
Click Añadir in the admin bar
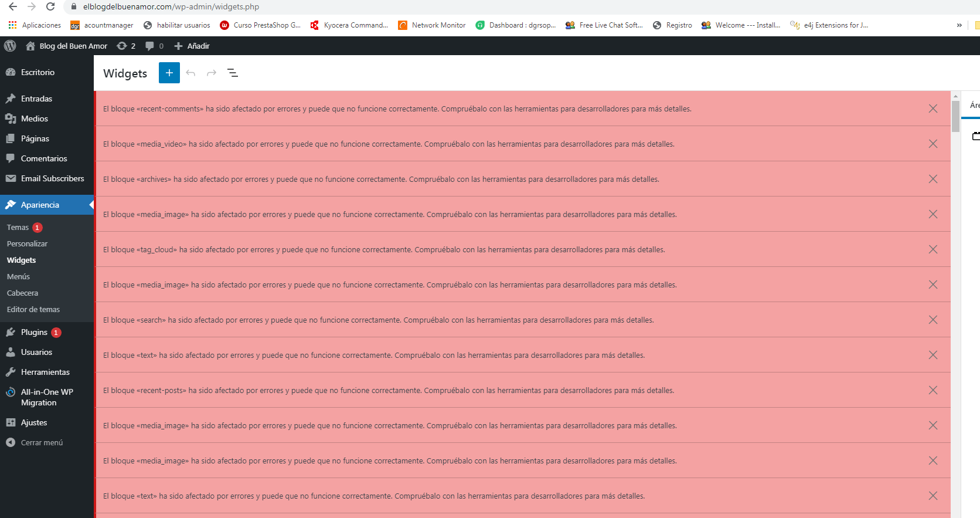[x=192, y=46]
